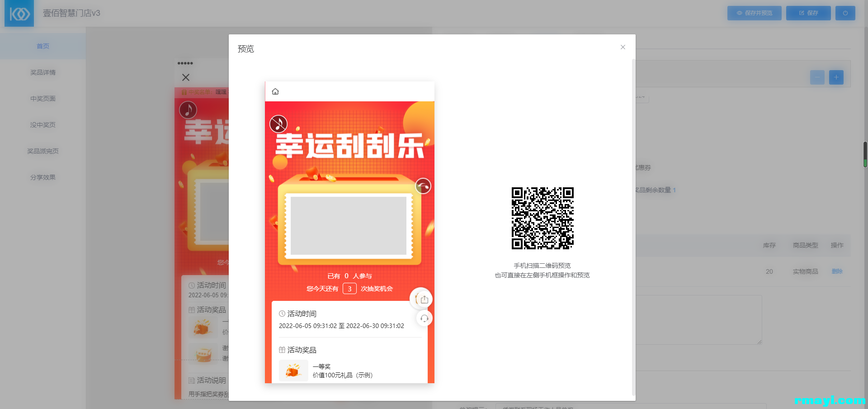
Task: Click the remaining chances number 3
Action: pos(349,289)
